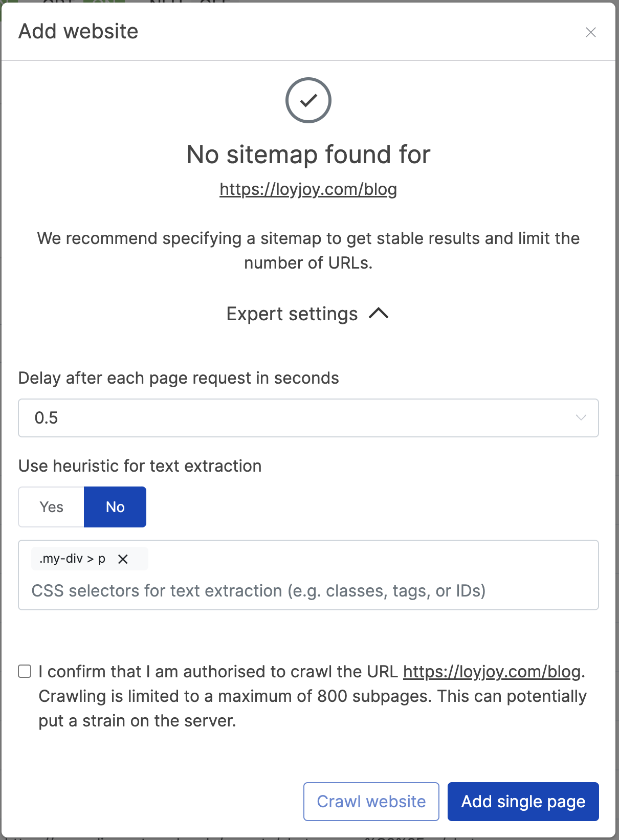Viewport: 619px width, 840px height.
Task: Open the loyjoy.com/blog link in the confirmation text
Action: pyautogui.click(x=492, y=671)
